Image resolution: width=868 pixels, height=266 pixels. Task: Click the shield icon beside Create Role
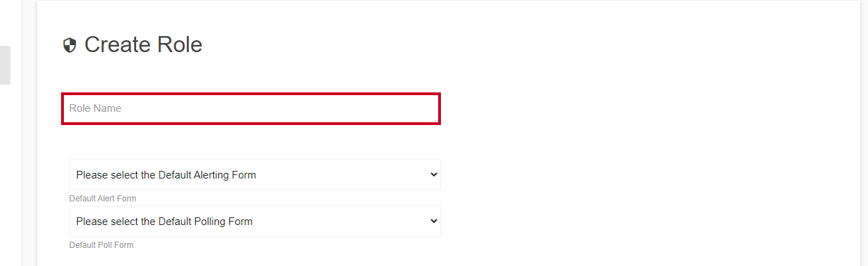coord(69,46)
